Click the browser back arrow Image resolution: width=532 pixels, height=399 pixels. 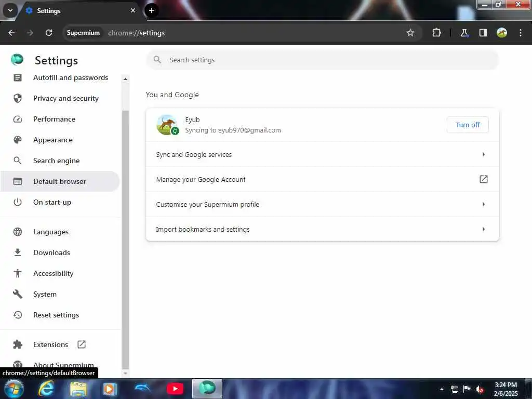[11, 33]
